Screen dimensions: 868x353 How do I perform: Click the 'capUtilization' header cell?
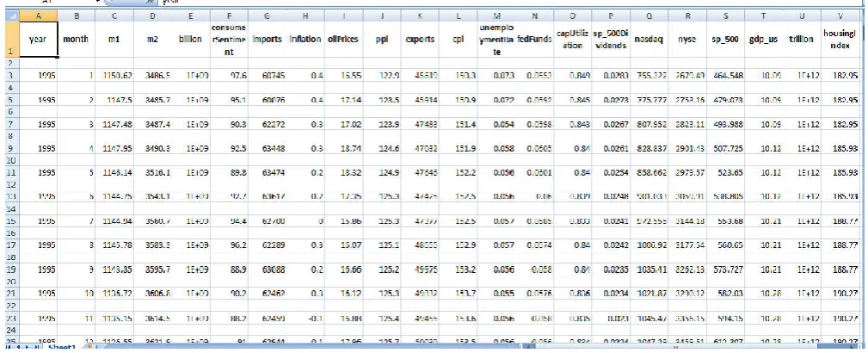click(x=573, y=40)
